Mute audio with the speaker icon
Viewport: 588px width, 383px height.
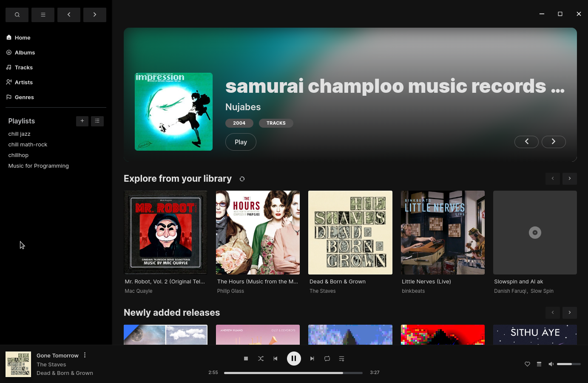coord(551,364)
